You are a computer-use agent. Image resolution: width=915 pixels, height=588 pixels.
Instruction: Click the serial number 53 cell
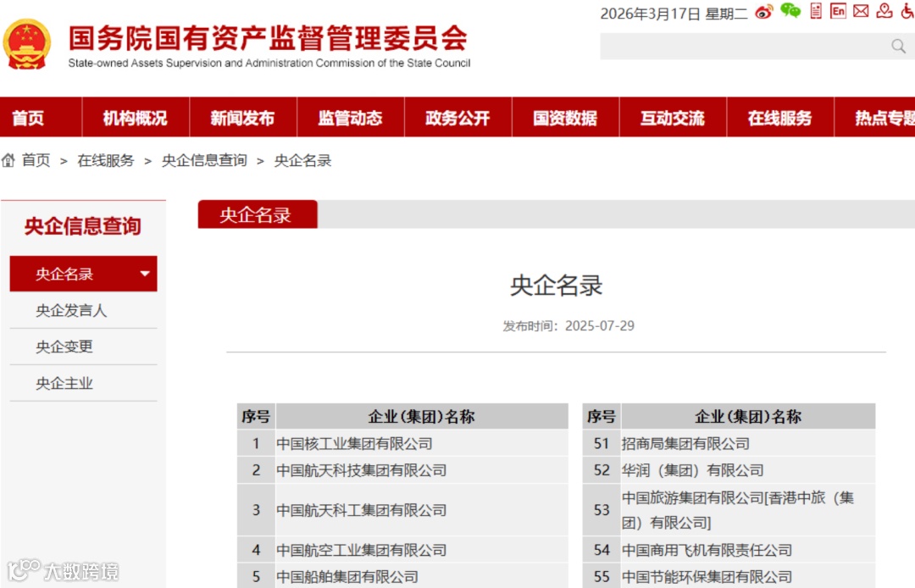(602, 510)
